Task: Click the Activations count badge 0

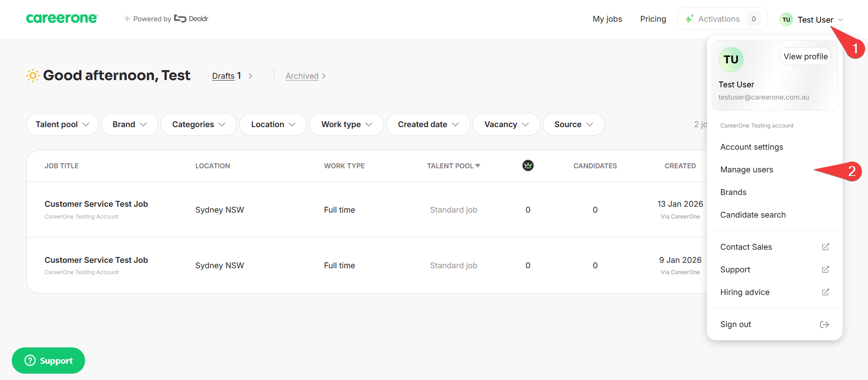Action: 754,19
